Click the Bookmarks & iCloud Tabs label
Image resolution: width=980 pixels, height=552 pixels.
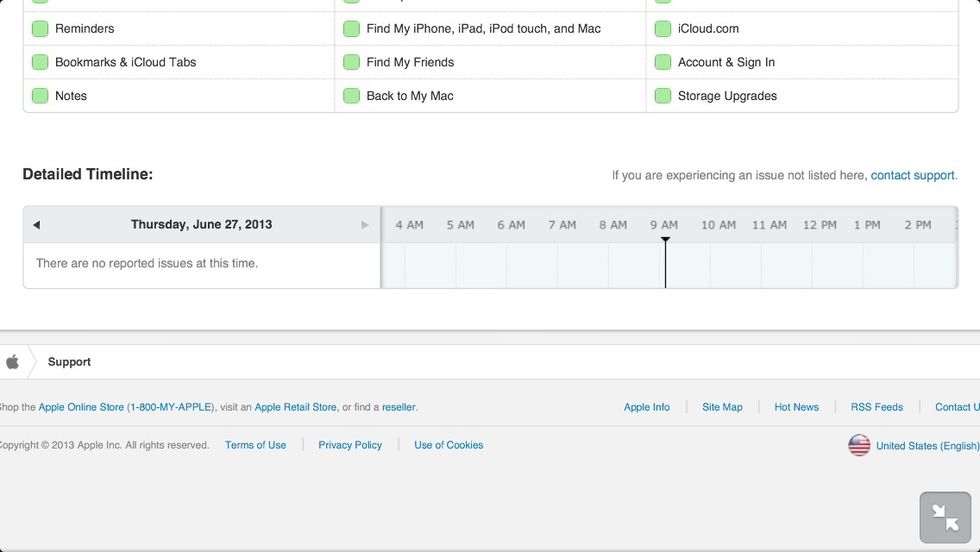[126, 63]
